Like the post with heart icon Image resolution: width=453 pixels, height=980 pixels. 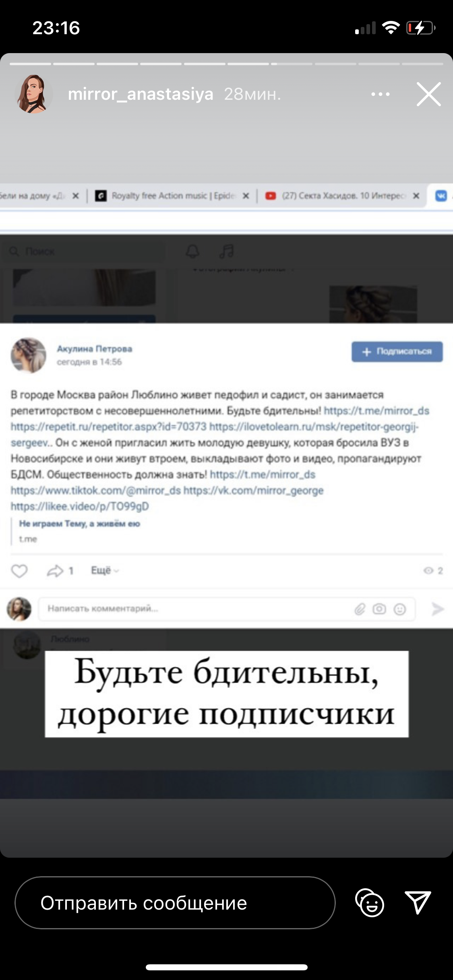(19, 570)
